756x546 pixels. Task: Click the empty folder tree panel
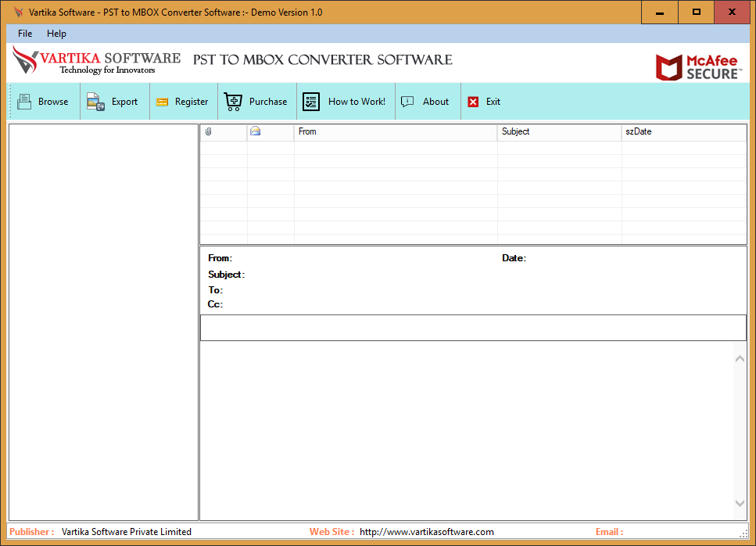tap(104, 321)
